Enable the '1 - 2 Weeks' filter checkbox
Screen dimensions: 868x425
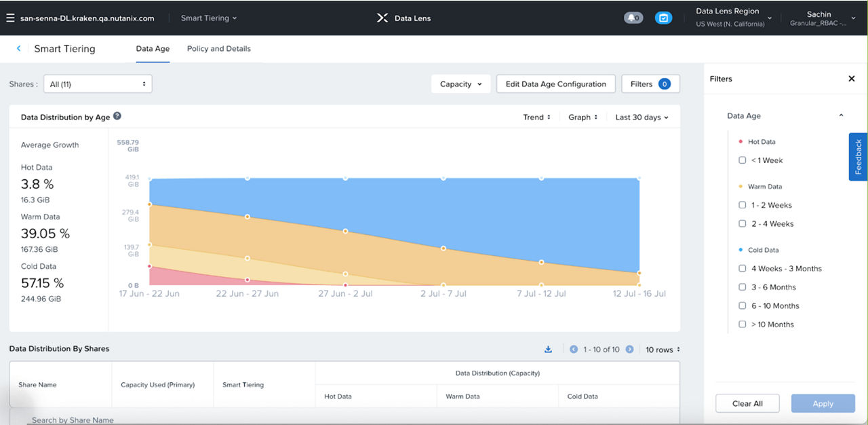click(x=743, y=205)
